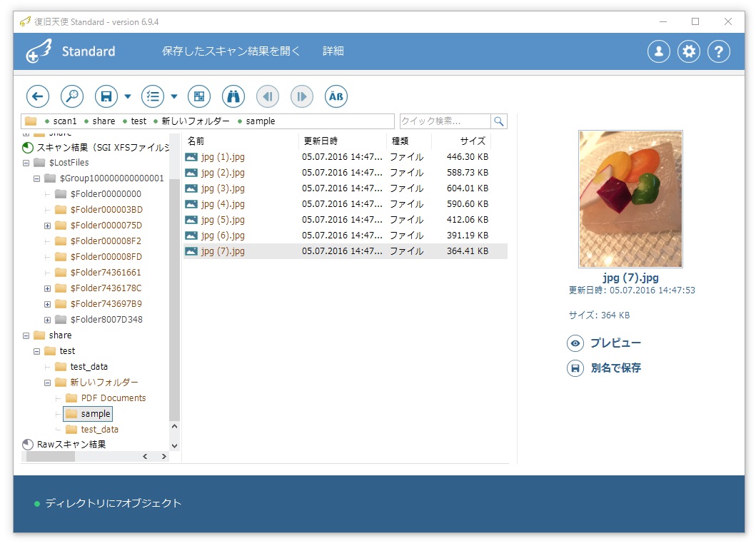Click the previous result toolbar icon

click(x=268, y=96)
